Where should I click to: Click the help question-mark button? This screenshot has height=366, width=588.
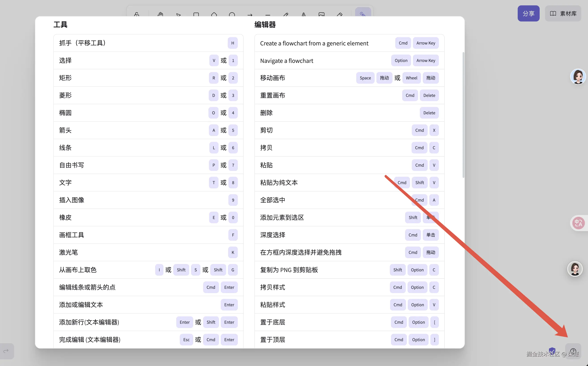(x=573, y=351)
